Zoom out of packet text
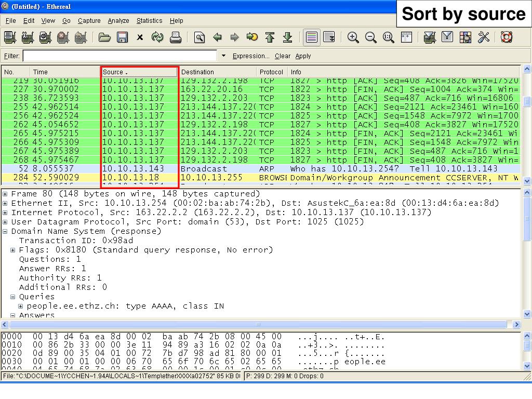Screen dimensions: 532x399 click(370, 37)
